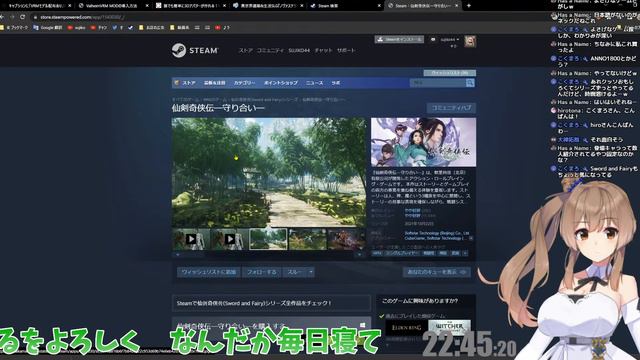Switch to the Valheim VRM MOD browser tab
The height and width of the screenshot is (360, 640).
pyautogui.click(x=113, y=6)
